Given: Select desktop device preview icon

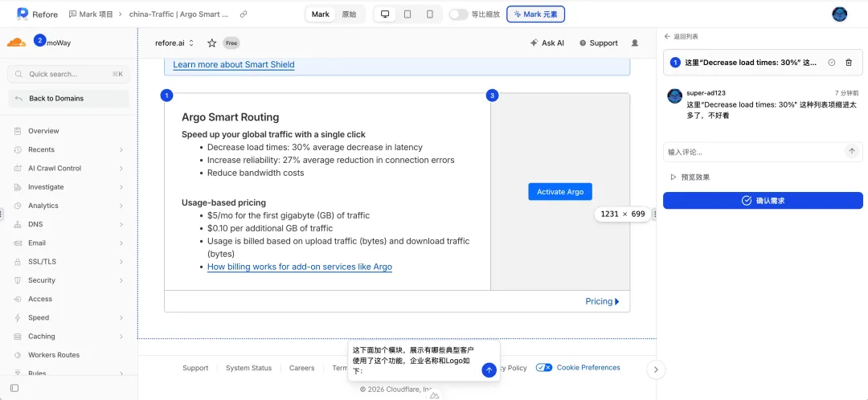Looking at the screenshot, I should coord(385,14).
